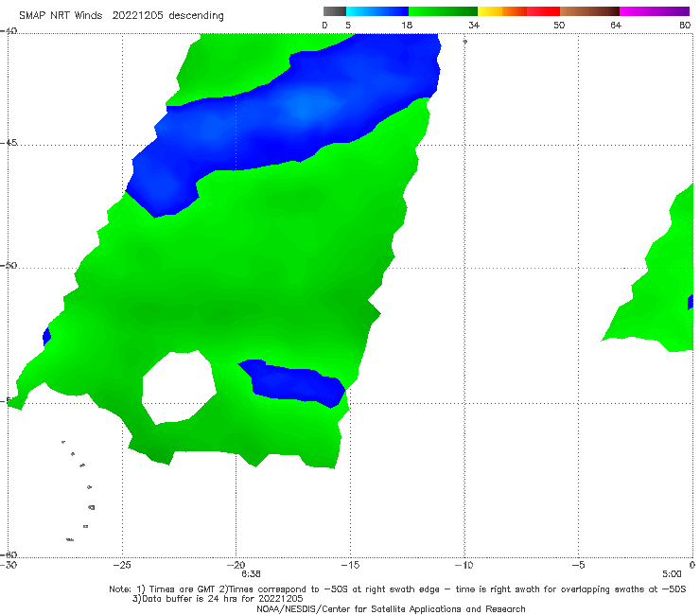
Task: Click the longitude axis label '-20'
Action: click(x=236, y=565)
